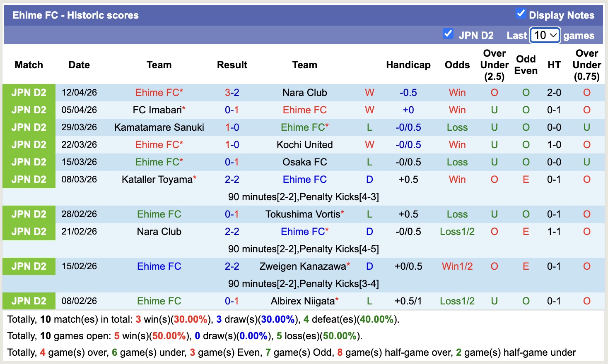The image size is (608, 364).
Task: Open the Kochi United team page
Action: [305, 144]
